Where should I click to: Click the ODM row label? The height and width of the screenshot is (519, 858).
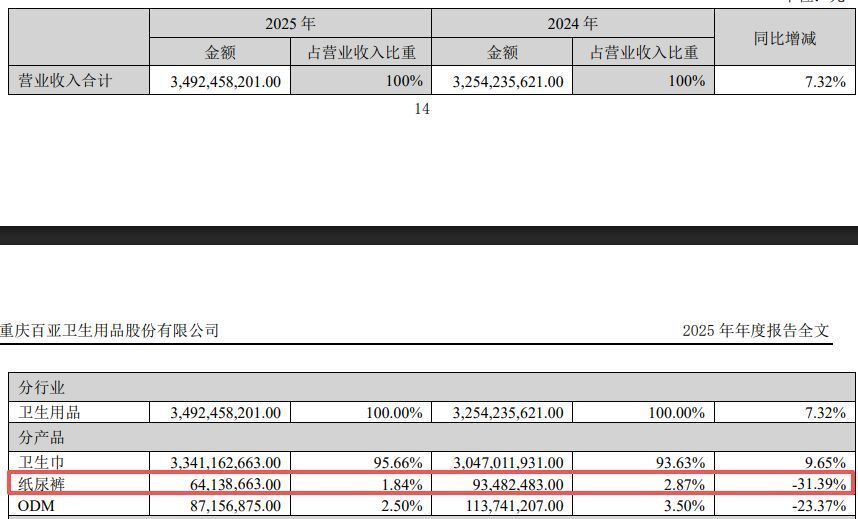click(36, 508)
